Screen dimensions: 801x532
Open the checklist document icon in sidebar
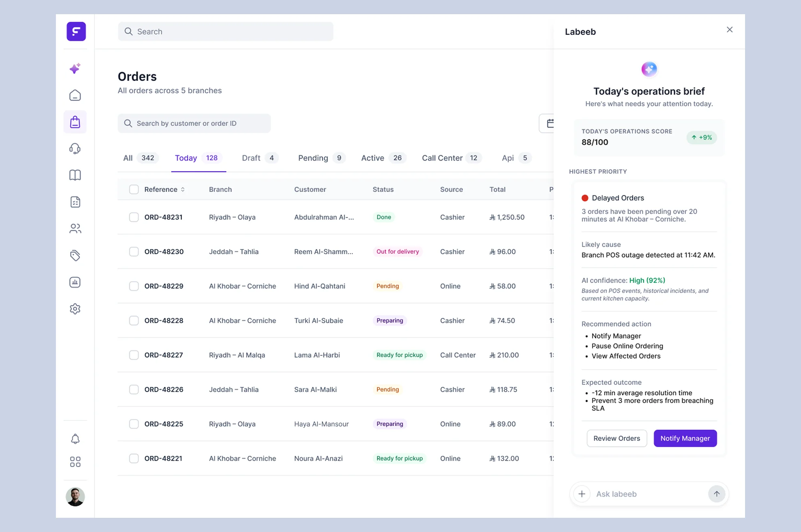[75, 202]
